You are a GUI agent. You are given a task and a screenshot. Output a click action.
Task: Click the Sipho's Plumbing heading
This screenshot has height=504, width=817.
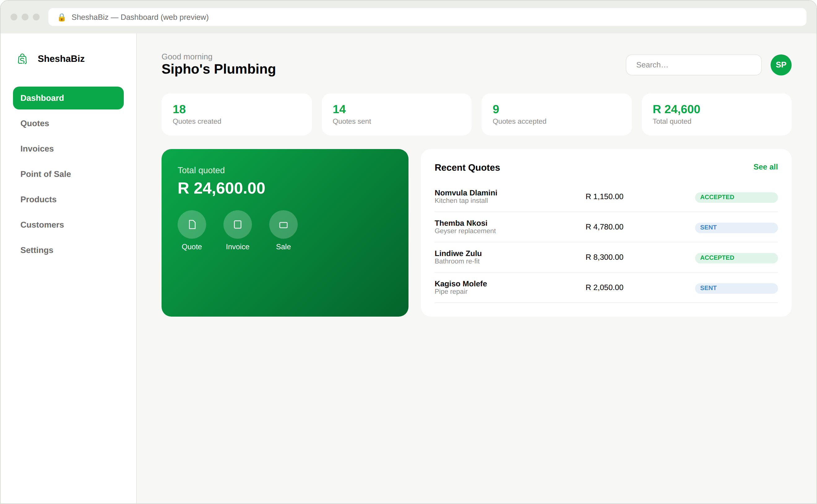[x=218, y=69]
